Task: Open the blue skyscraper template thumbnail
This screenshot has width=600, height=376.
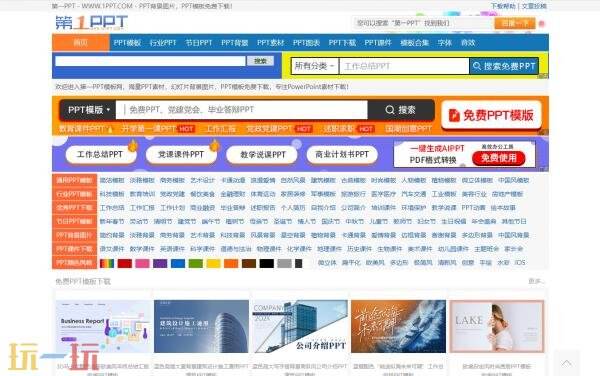Action: pos(201,326)
